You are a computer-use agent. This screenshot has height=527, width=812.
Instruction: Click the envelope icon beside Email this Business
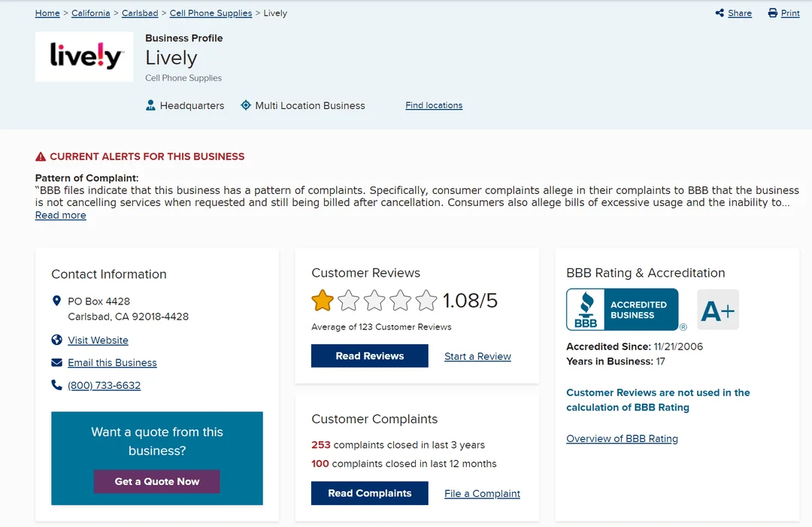pos(57,362)
